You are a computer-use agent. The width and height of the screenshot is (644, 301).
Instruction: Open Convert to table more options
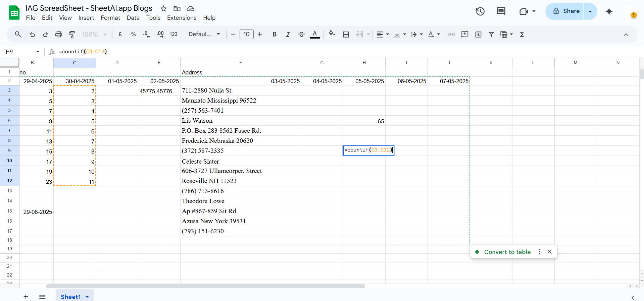(540, 252)
